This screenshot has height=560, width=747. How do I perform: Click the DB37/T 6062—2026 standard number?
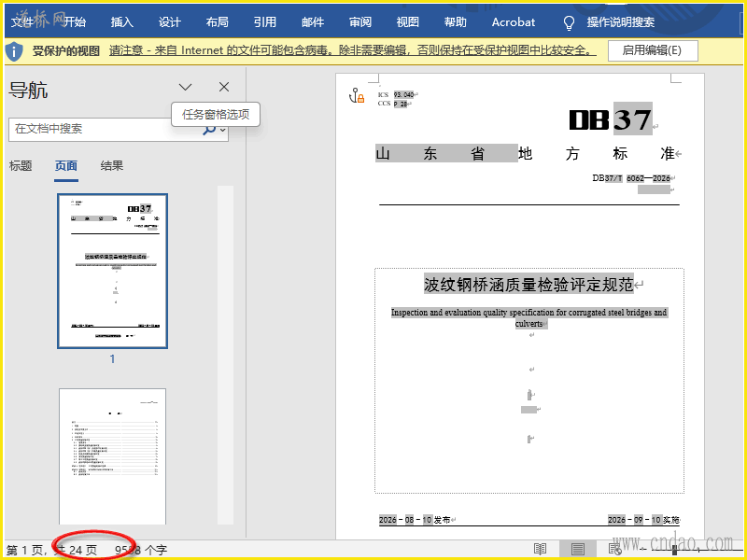click(x=631, y=178)
